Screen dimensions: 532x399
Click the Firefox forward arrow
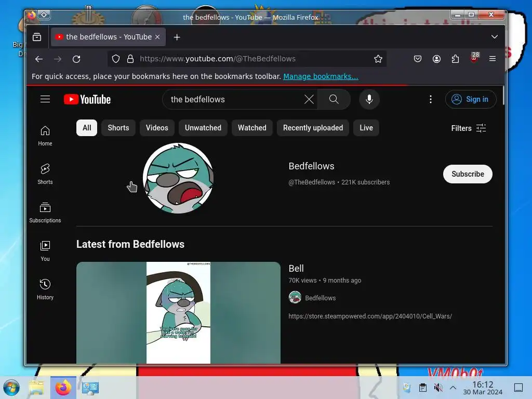[x=58, y=59]
